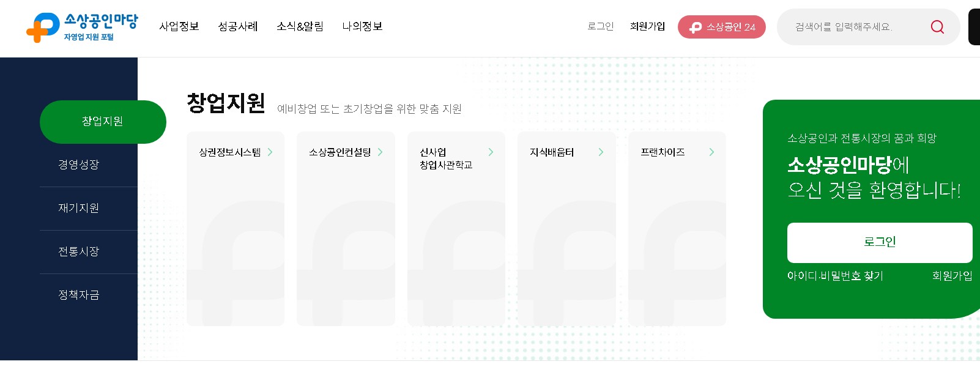Image resolution: width=980 pixels, height=386 pixels.
Task: Expand the 신사업 창업사관학교 card chevron
Action: [491, 152]
